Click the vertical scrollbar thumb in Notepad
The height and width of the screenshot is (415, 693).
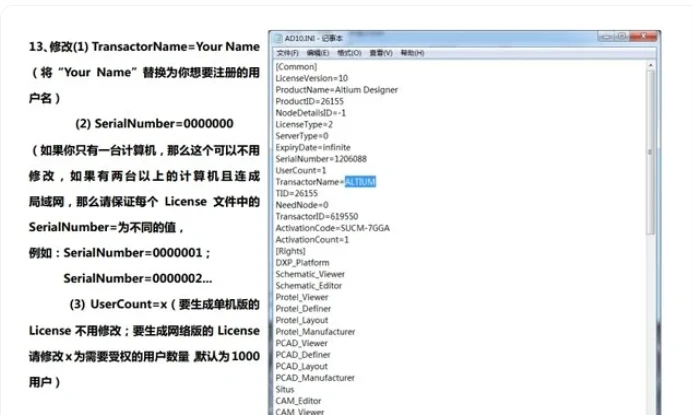pyautogui.click(x=650, y=152)
